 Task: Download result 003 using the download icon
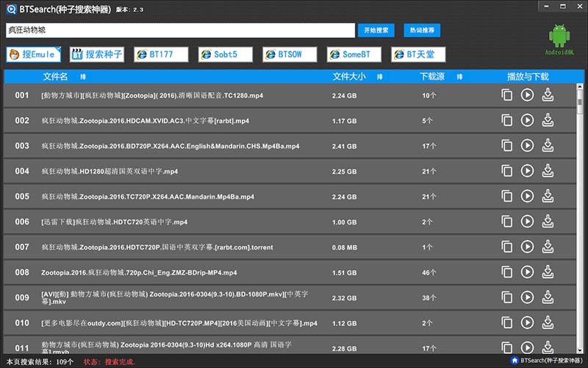coord(548,145)
